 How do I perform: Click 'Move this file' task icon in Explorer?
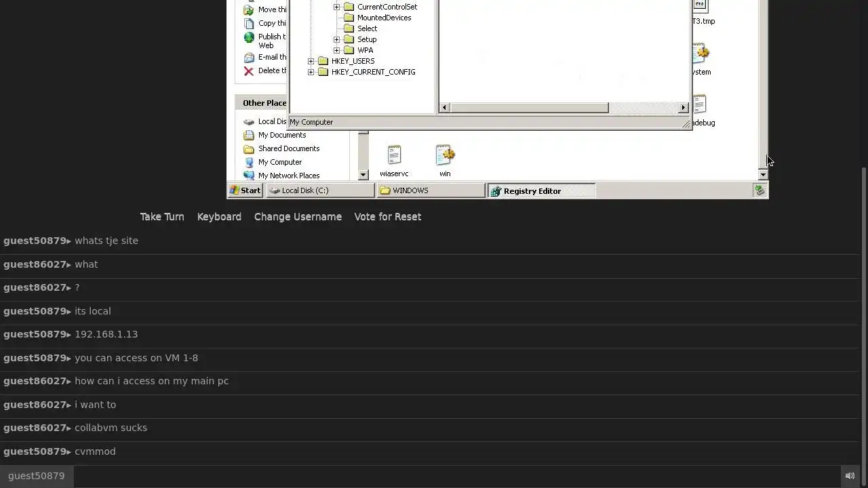click(249, 9)
